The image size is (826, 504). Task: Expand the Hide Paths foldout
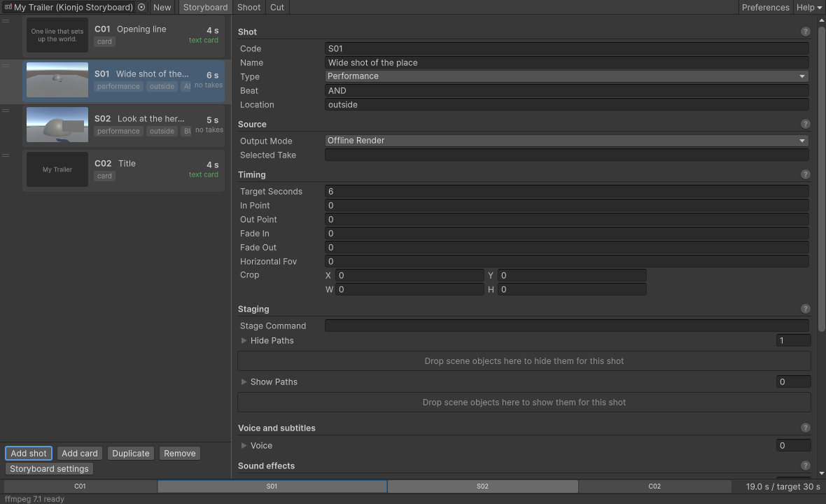coord(244,341)
